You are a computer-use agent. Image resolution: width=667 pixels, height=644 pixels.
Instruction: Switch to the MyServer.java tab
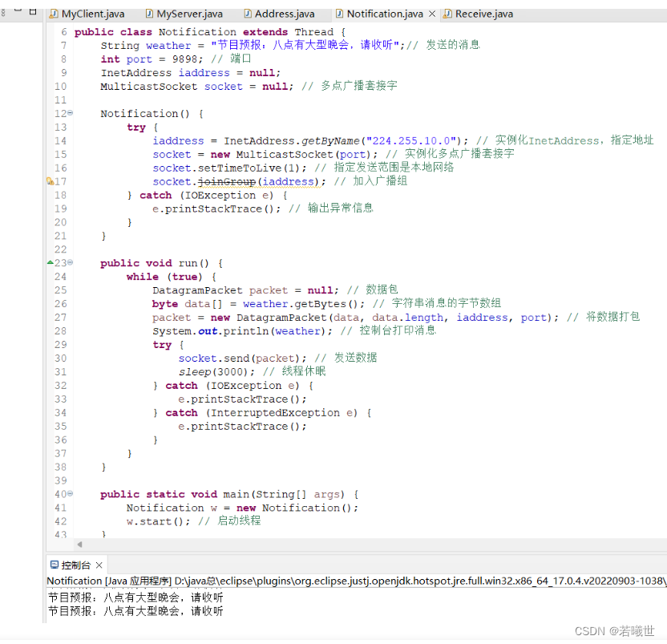tap(184, 14)
